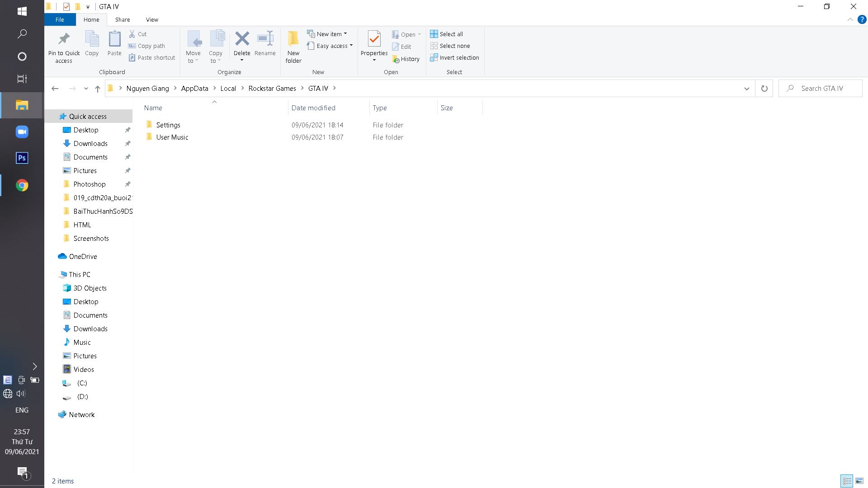Navigate back with the left arrow
868x488 pixels.
[x=55, y=89]
